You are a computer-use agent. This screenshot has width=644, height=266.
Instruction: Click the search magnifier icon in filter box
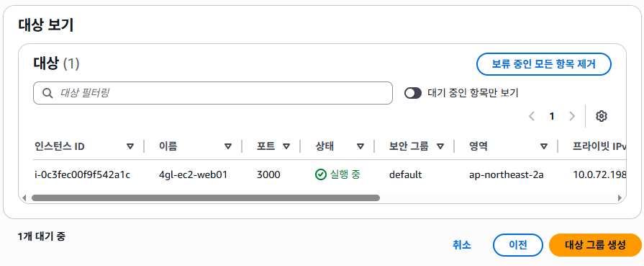coord(47,93)
